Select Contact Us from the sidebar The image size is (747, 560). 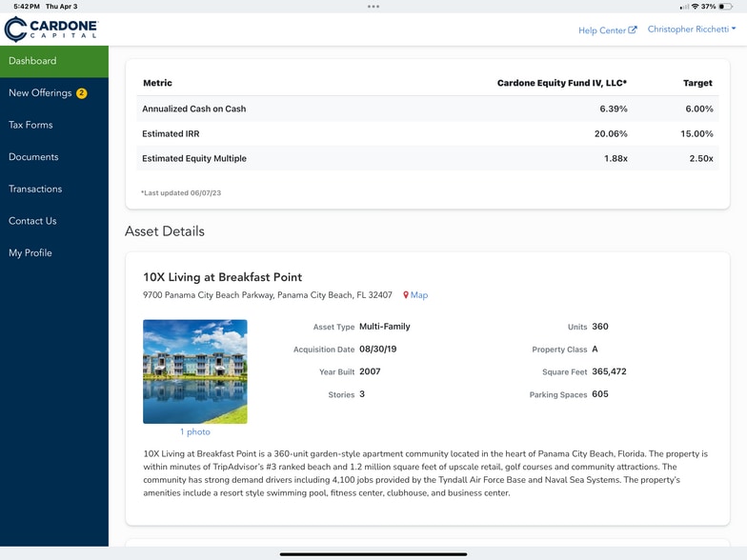coord(32,221)
